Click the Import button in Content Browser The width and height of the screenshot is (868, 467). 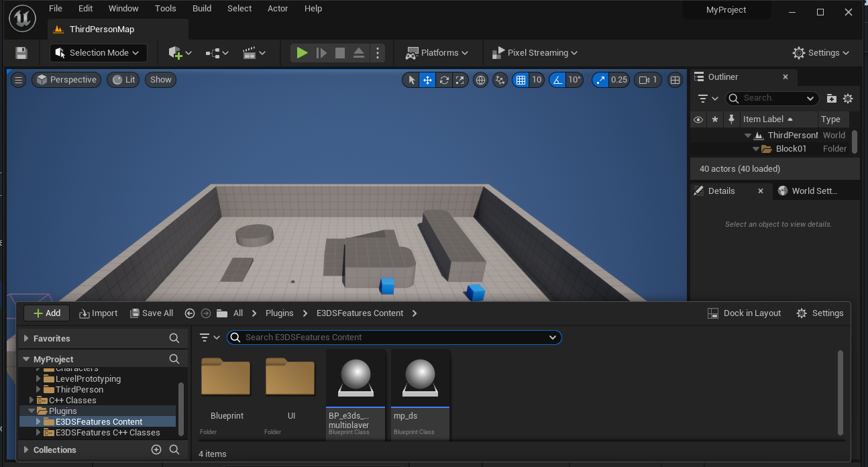pos(98,313)
